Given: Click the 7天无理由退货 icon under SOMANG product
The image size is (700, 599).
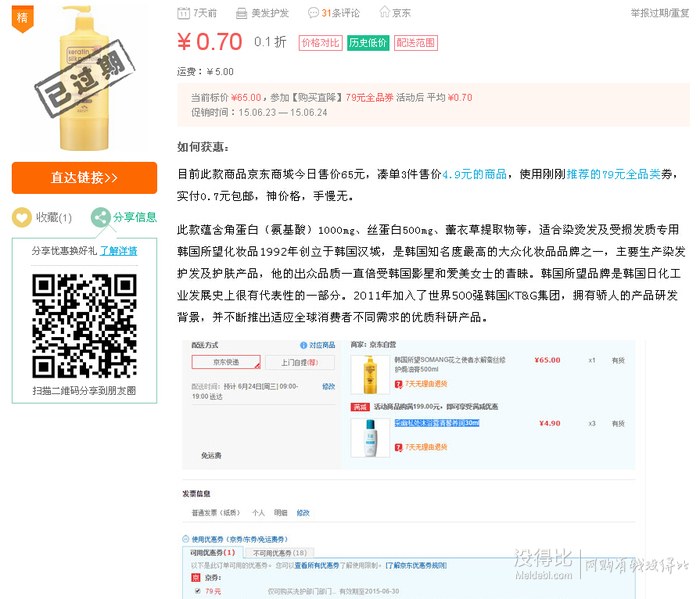Looking at the screenshot, I should (398, 384).
